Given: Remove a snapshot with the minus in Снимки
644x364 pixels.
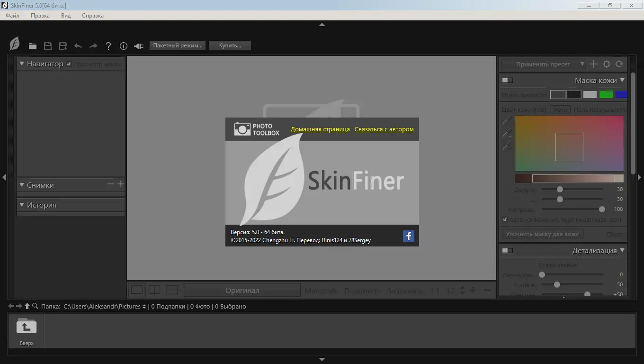Looking at the screenshot, I should 111,184.
